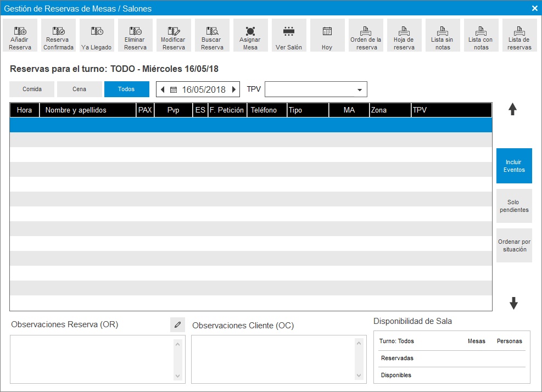Open the calendar date picker icon
This screenshot has height=392, width=542.
pos(174,89)
